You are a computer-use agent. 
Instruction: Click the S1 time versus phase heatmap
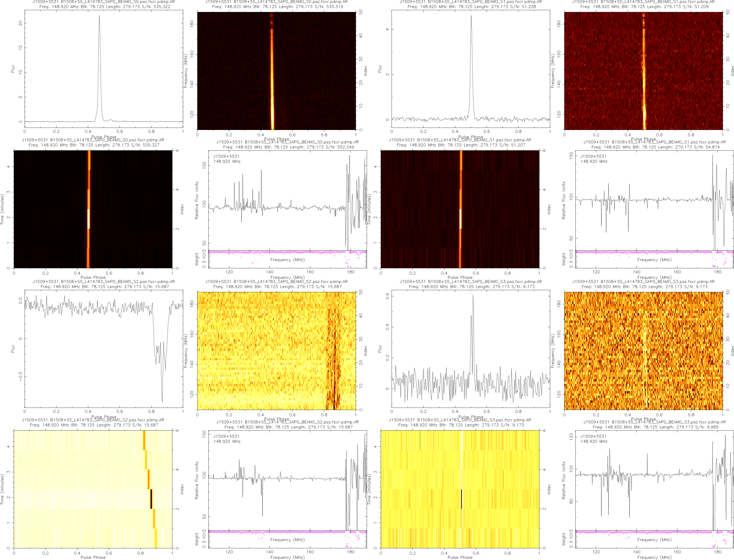pos(460,209)
